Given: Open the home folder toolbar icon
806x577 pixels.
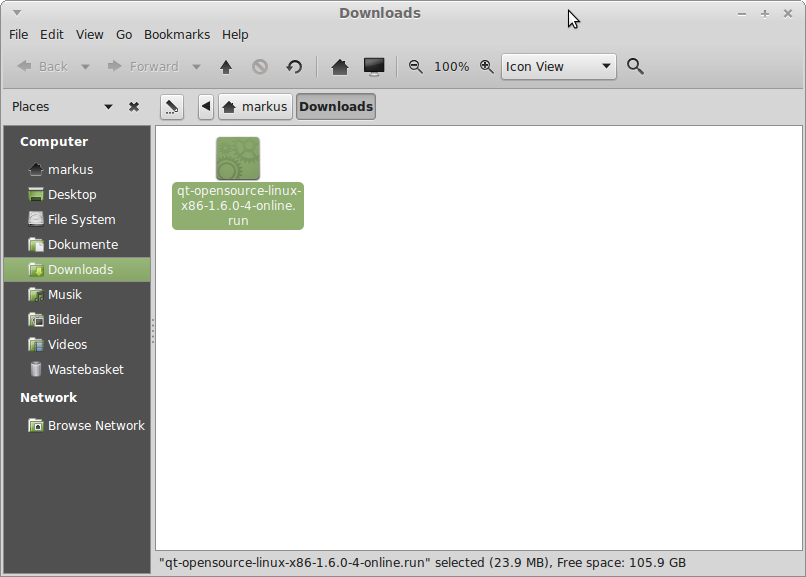Looking at the screenshot, I should click(340, 67).
